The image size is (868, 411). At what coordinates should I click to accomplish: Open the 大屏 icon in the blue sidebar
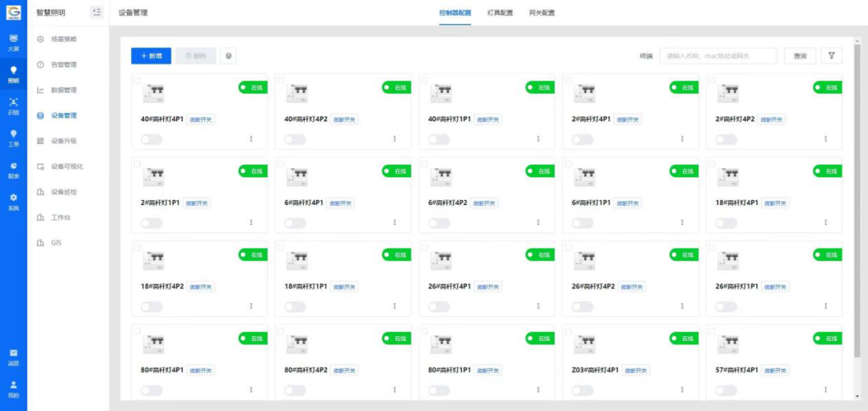tap(13, 41)
